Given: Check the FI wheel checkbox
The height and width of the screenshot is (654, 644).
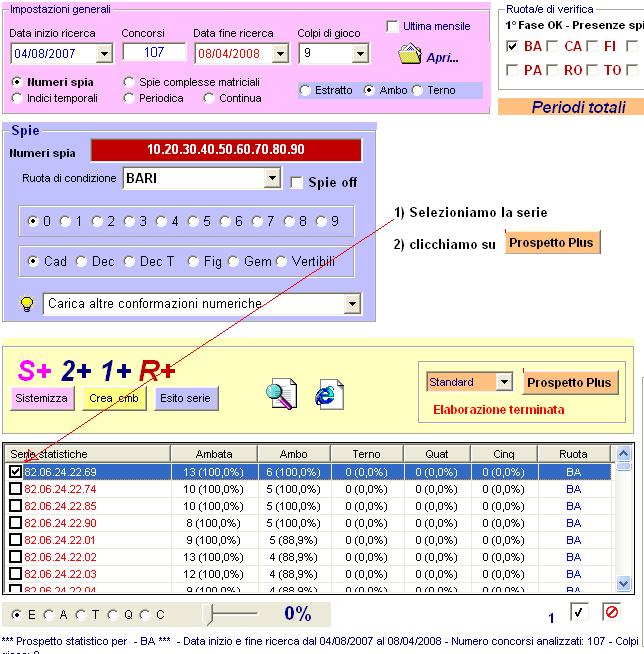Looking at the screenshot, I should 592,46.
